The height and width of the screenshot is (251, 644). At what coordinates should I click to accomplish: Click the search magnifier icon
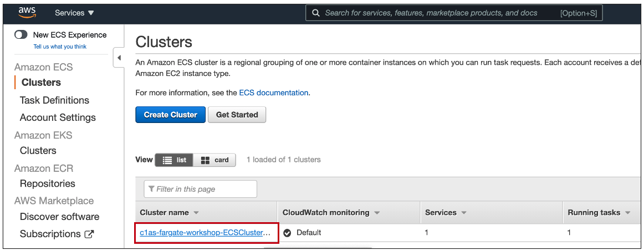click(x=315, y=13)
